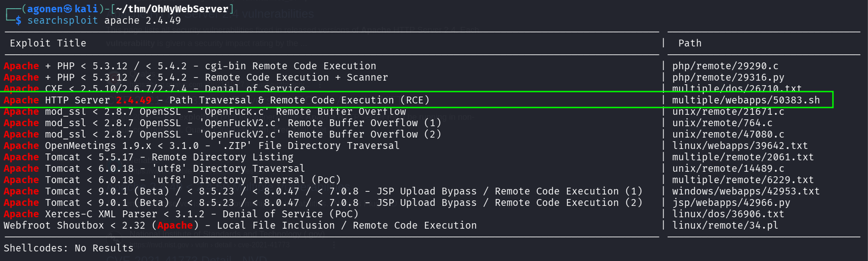Click the Path column header
The height and width of the screenshot is (261, 868).
pyautogui.click(x=690, y=43)
